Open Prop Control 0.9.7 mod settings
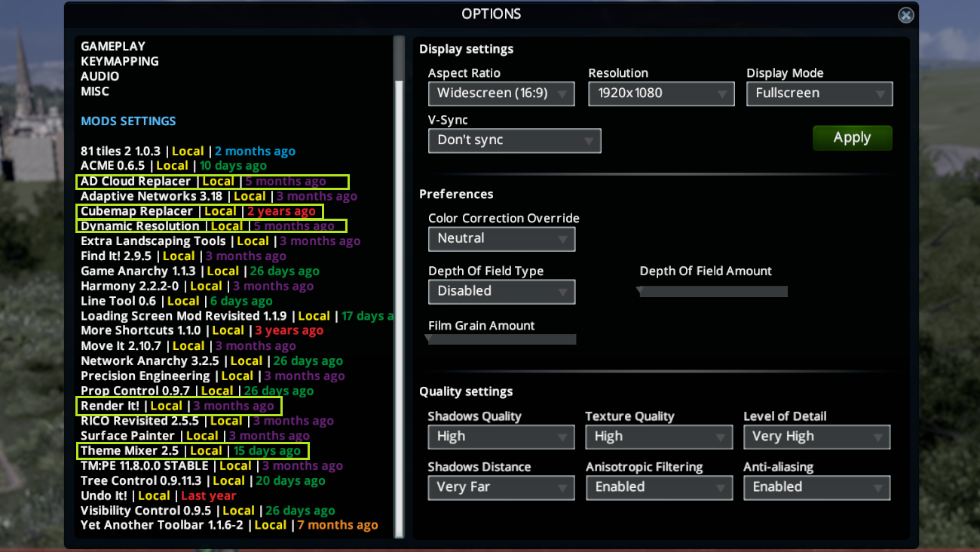The width and height of the screenshot is (980, 552). (197, 391)
